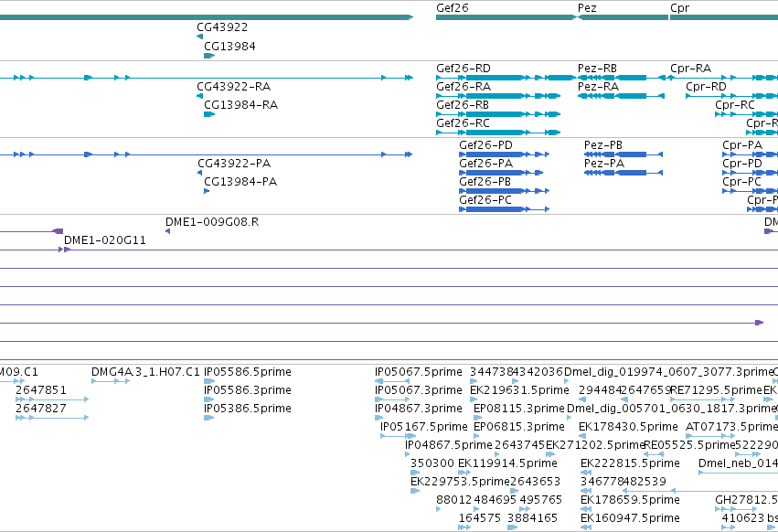Click transcript label Cpr-RD
This screenshot has height=532, width=778.
(706, 87)
